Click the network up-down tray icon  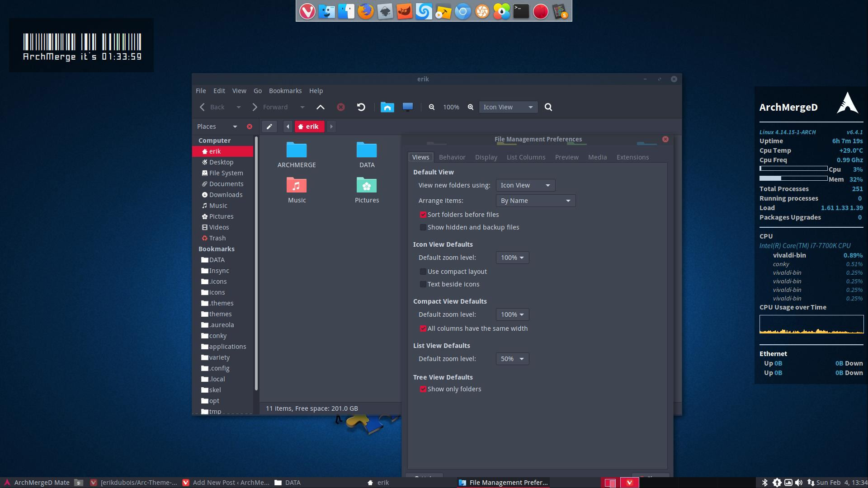click(811, 483)
